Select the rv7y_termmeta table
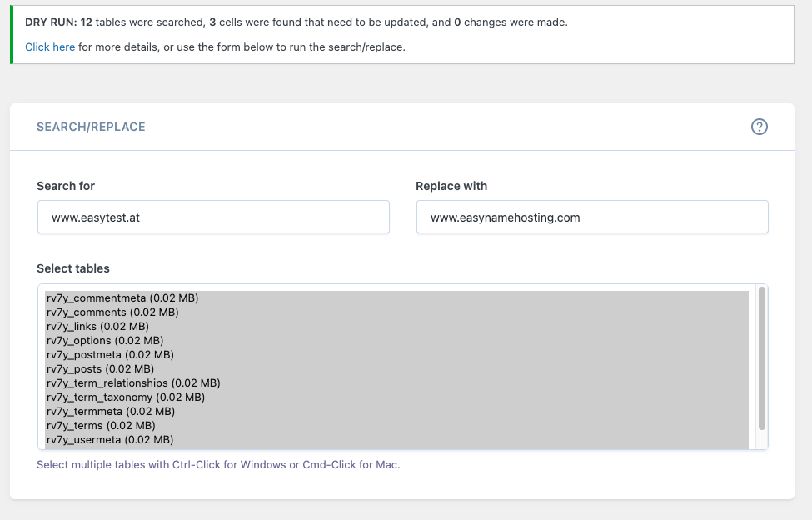This screenshot has width=812, height=520. point(111,411)
